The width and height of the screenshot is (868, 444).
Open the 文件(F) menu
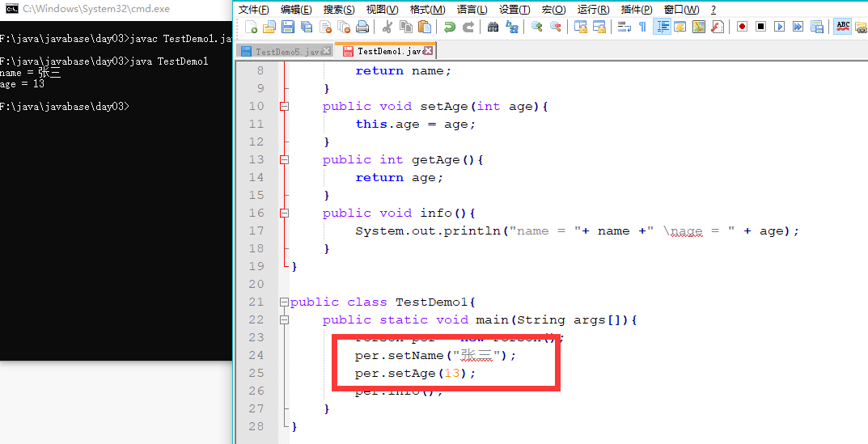coord(253,10)
